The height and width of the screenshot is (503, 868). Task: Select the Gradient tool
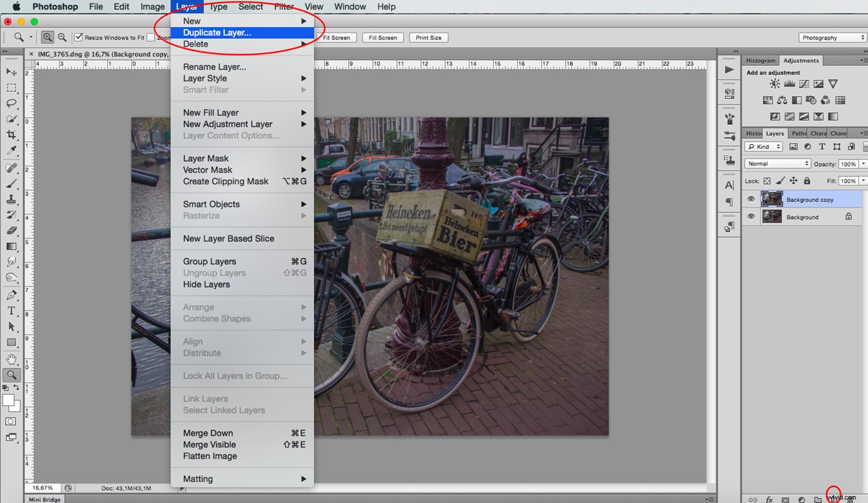coord(12,247)
